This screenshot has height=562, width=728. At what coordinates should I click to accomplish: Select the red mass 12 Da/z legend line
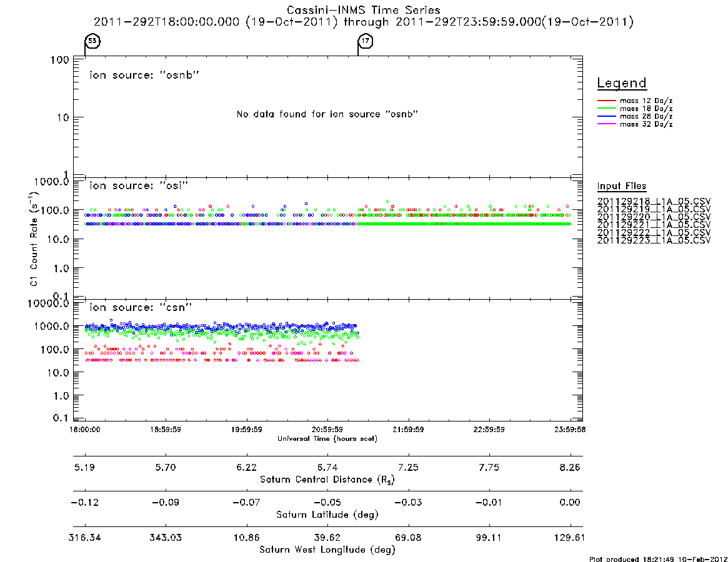(606, 101)
